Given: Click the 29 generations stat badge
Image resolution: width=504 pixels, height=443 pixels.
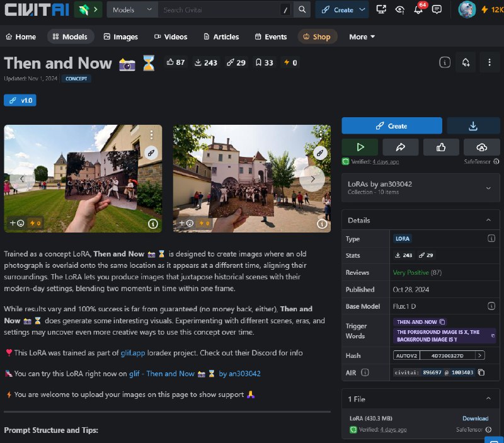Looking at the screenshot, I should click(236, 62).
